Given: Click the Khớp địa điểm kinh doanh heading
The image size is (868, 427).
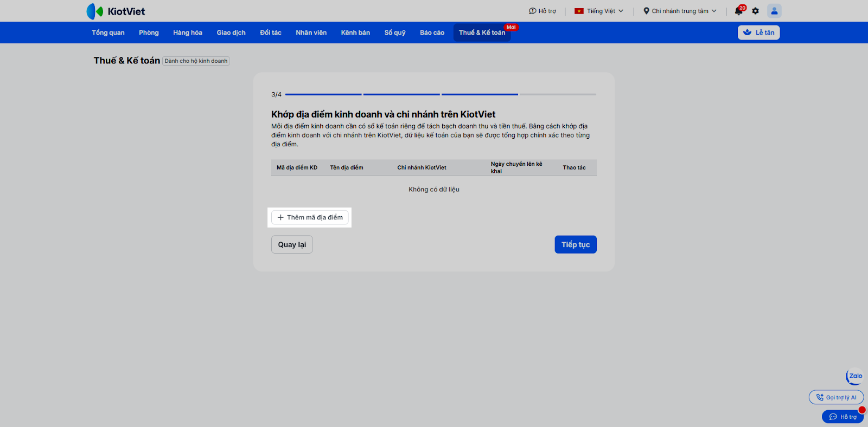Looking at the screenshot, I should (384, 114).
